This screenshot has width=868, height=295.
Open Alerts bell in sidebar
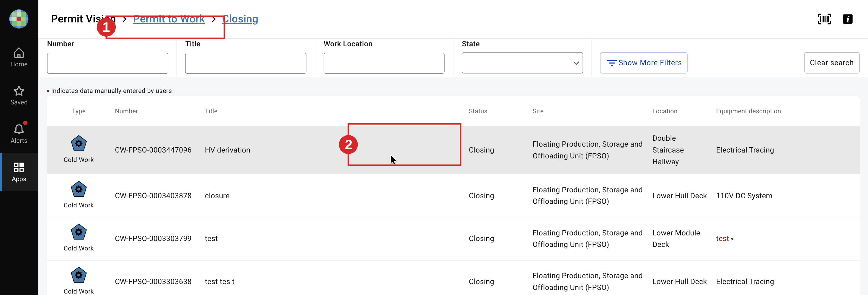click(x=19, y=134)
